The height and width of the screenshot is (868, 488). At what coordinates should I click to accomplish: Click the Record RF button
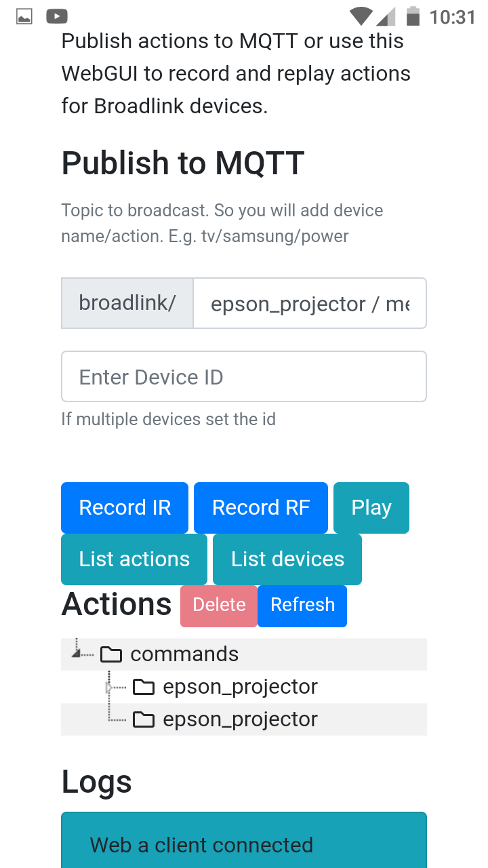click(x=261, y=508)
